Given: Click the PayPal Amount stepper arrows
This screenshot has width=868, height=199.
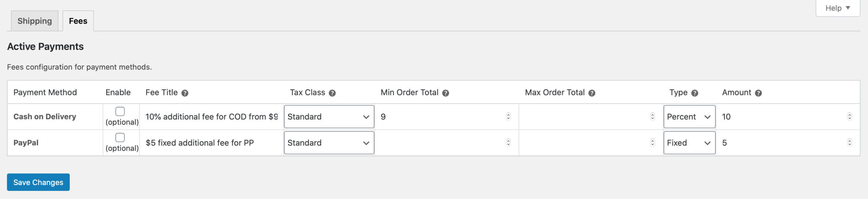Looking at the screenshot, I should [850, 142].
